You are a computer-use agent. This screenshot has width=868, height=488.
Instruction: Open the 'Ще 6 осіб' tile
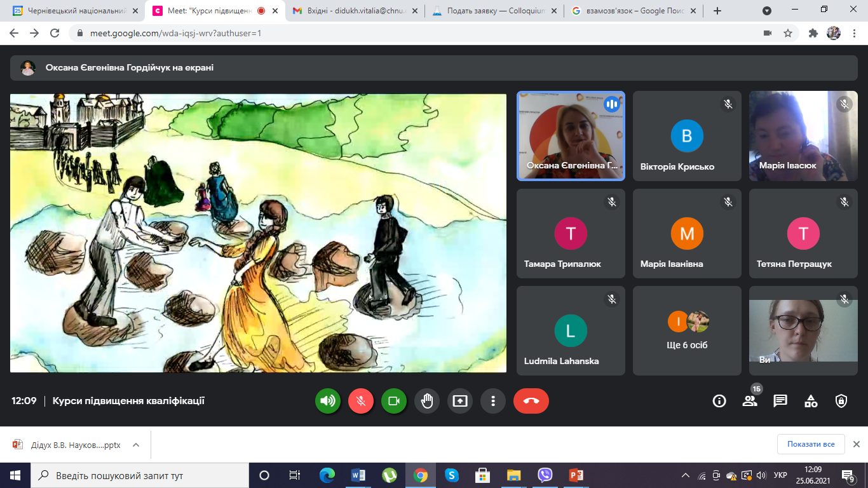pyautogui.click(x=687, y=330)
